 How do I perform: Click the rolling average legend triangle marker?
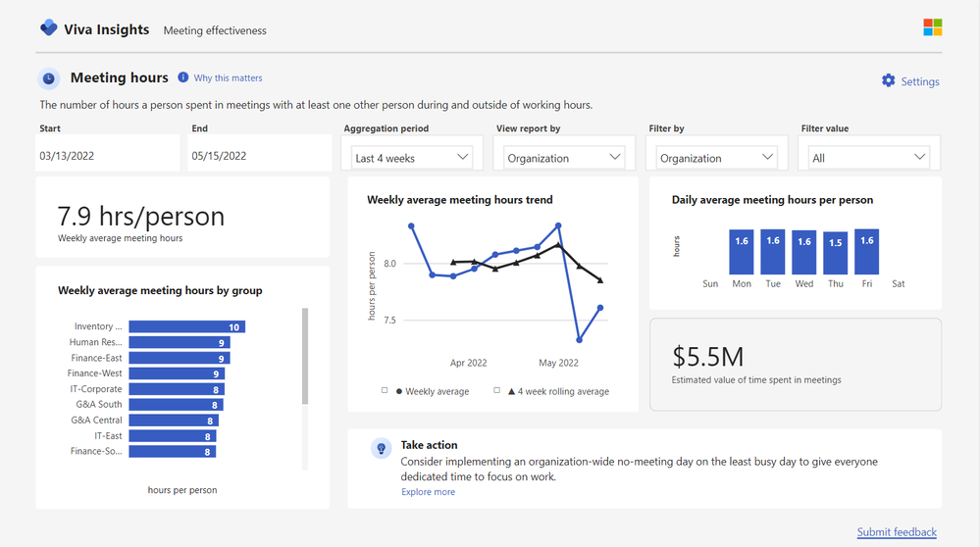click(512, 391)
